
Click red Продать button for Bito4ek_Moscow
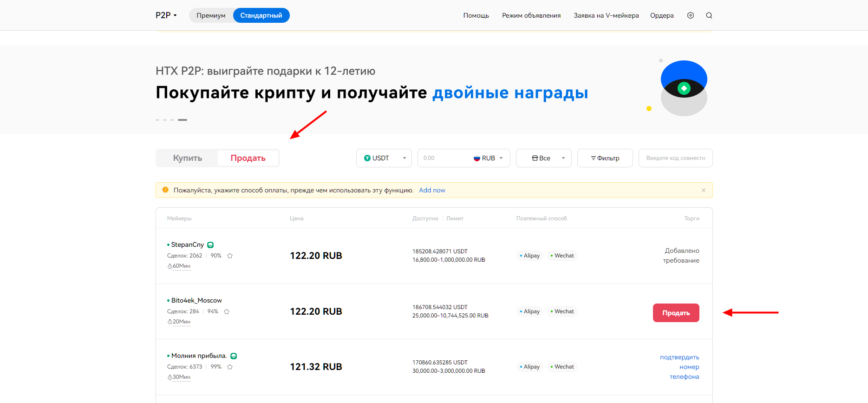click(676, 313)
